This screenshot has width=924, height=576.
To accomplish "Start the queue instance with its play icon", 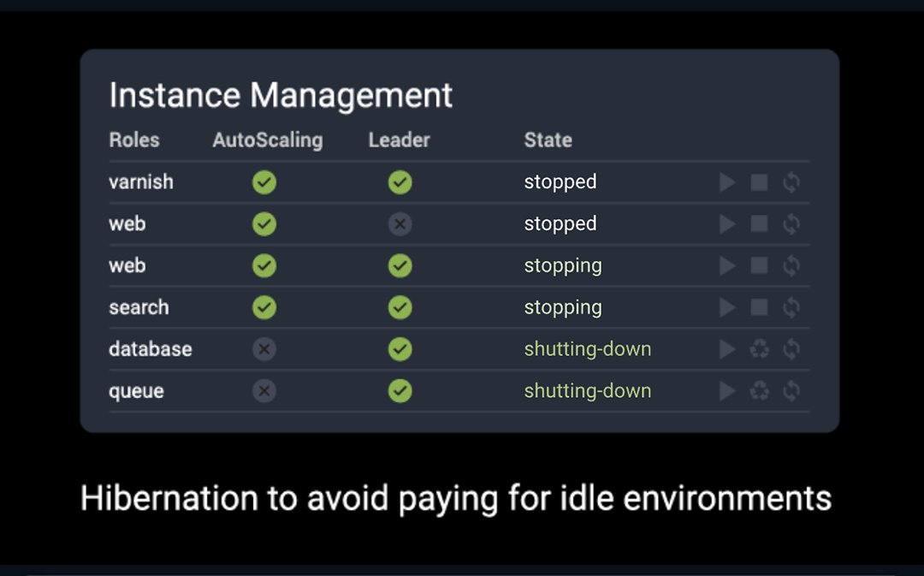I will [x=728, y=391].
